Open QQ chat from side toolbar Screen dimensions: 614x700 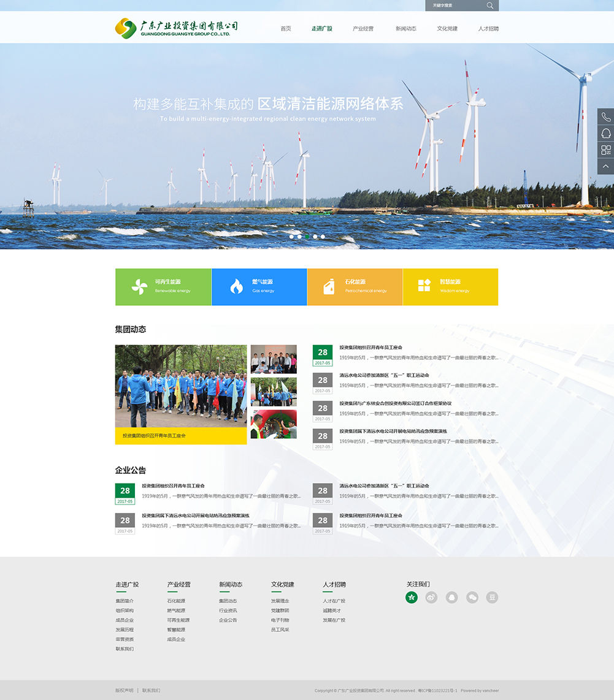605,134
